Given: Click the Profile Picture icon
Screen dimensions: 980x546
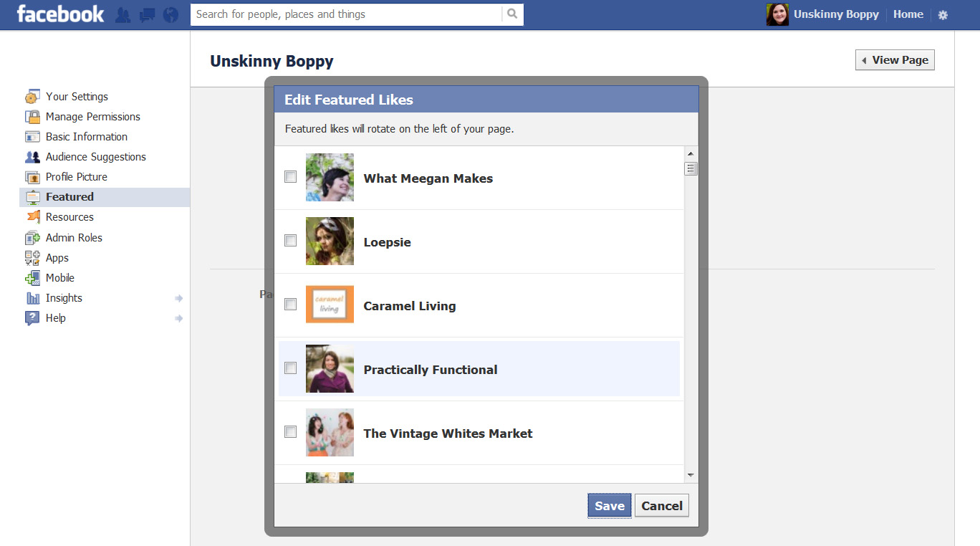Looking at the screenshot, I should click(x=32, y=177).
